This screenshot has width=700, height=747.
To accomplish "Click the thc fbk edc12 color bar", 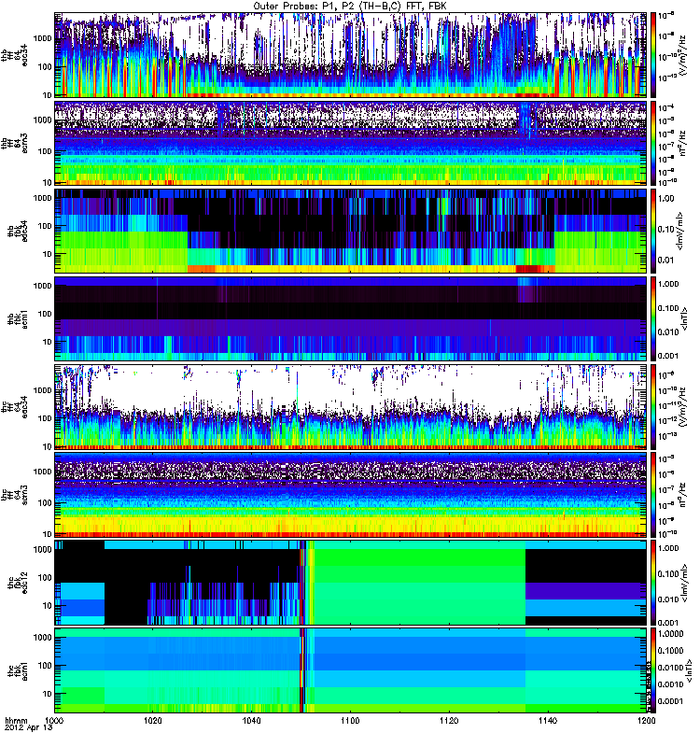I will [653, 583].
